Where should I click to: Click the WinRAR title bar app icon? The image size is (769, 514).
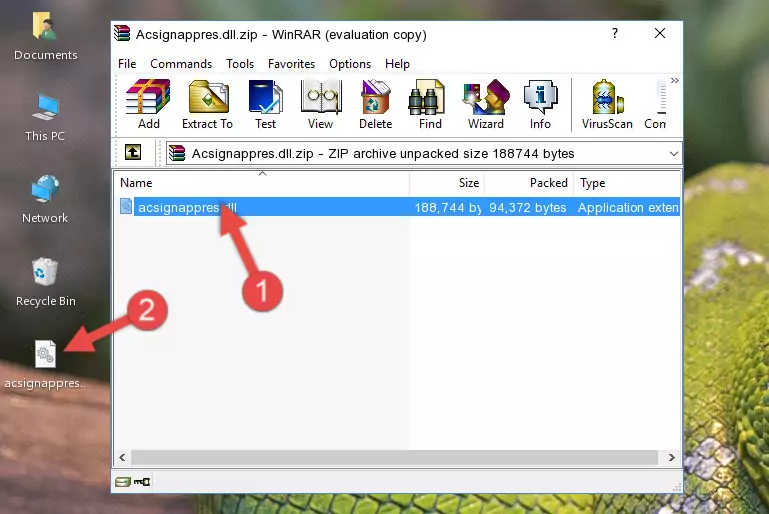tap(122, 33)
